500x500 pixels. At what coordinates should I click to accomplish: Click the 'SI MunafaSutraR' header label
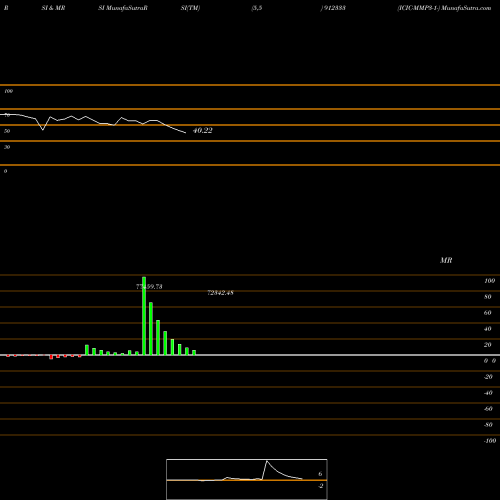tap(123, 8)
